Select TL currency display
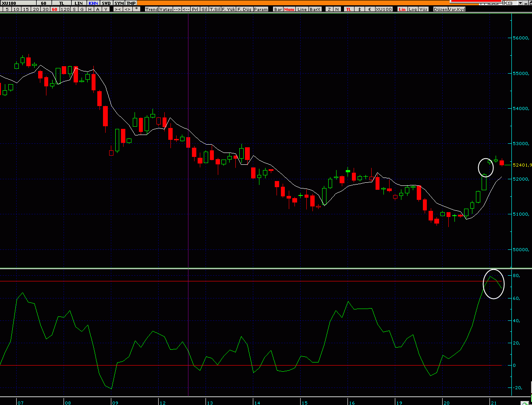532x405 pixels. click(349, 9)
